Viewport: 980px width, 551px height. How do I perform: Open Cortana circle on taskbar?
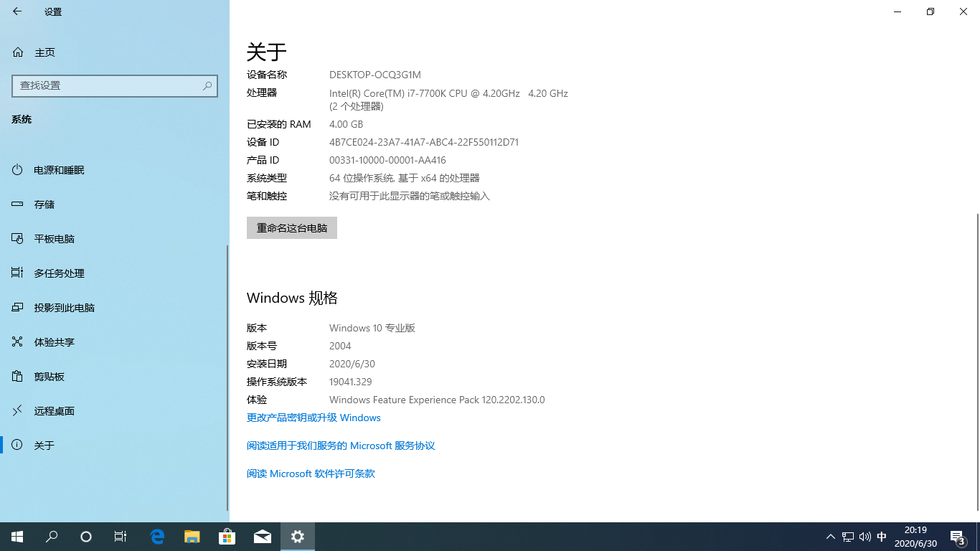(x=86, y=537)
